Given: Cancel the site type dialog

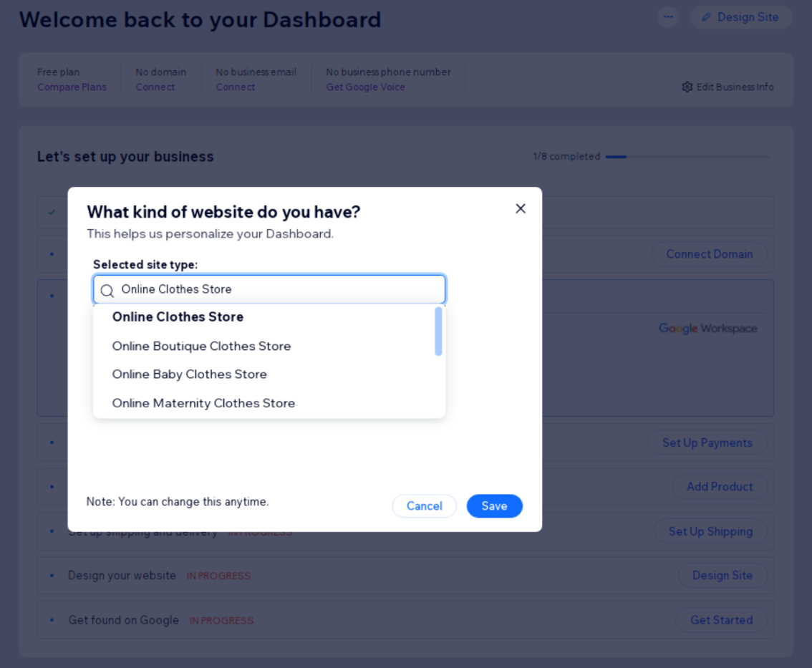Looking at the screenshot, I should point(424,506).
